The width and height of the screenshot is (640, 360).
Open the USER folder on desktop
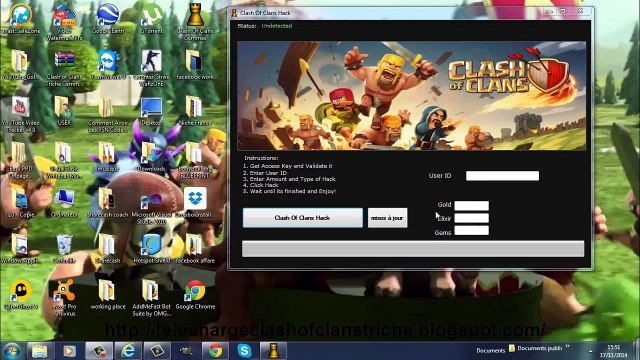[x=64, y=111]
